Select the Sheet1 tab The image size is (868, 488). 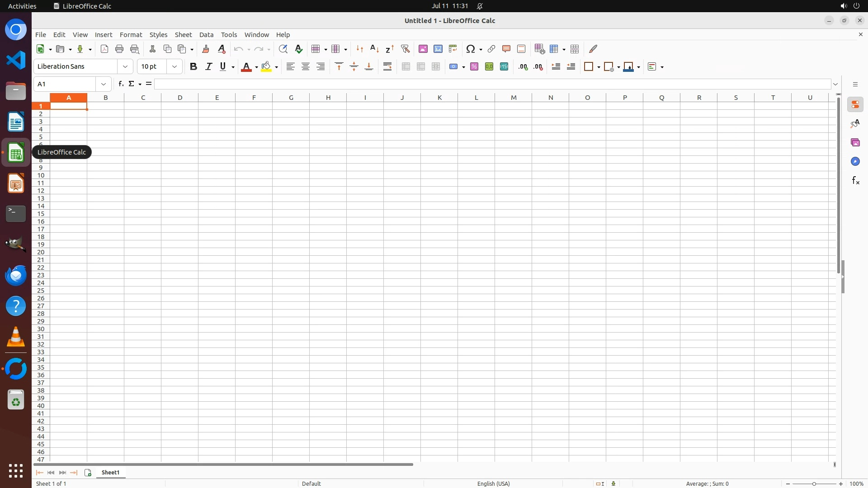pyautogui.click(x=111, y=473)
